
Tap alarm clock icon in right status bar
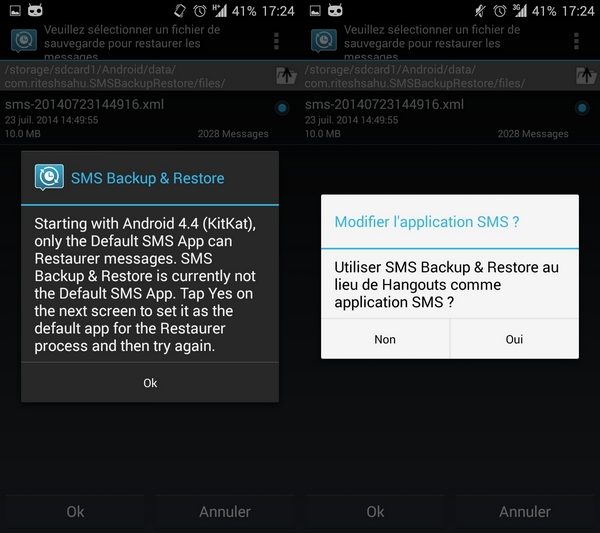[500, 11]
